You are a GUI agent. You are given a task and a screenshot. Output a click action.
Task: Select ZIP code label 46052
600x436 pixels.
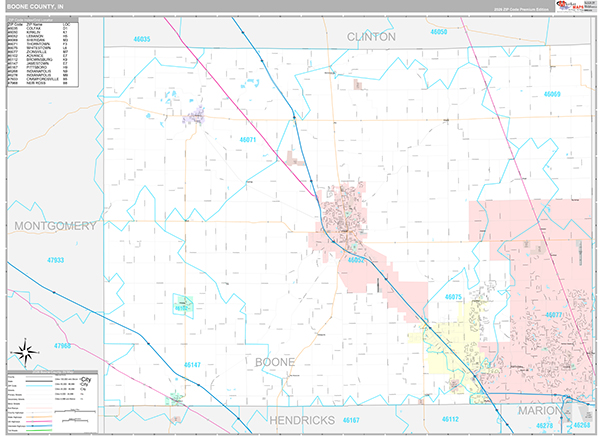(x=356, y=260)
